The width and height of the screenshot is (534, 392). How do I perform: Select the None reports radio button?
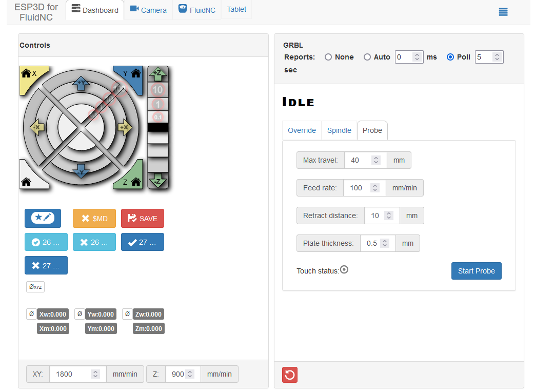(328, 57)
